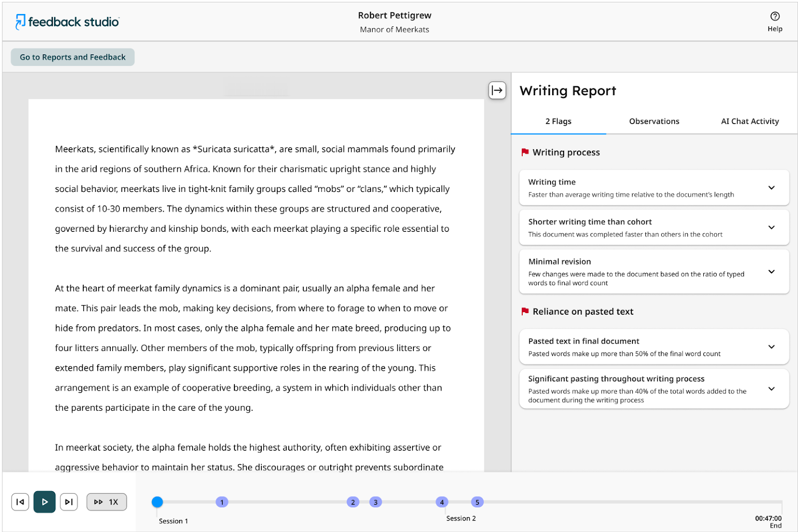The height and width of the screenshot is (532, 798).
Task: Click the Writing Report heading
Action: (x=568, y=91)
